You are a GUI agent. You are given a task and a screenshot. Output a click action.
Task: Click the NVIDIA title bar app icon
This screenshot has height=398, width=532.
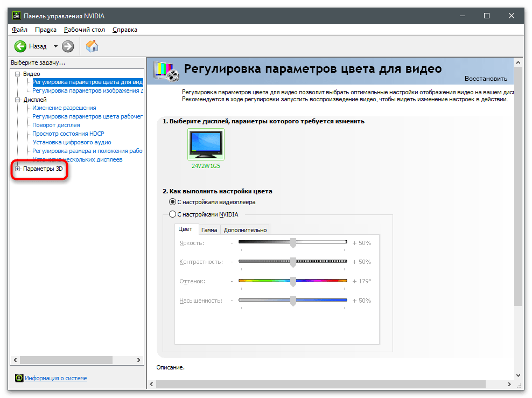click(16, 16)
